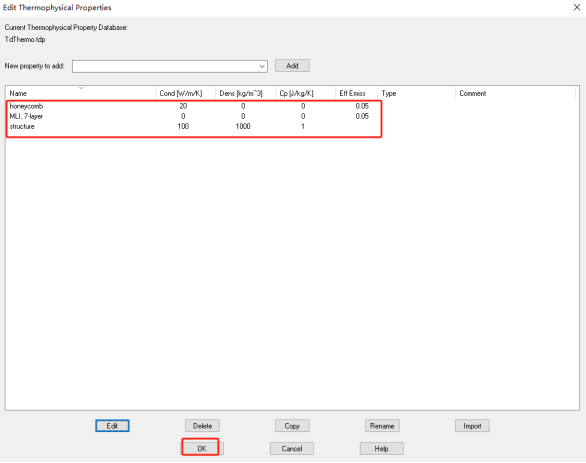Click the Cp [J/kg/K] column header

[x=305, y=93]
